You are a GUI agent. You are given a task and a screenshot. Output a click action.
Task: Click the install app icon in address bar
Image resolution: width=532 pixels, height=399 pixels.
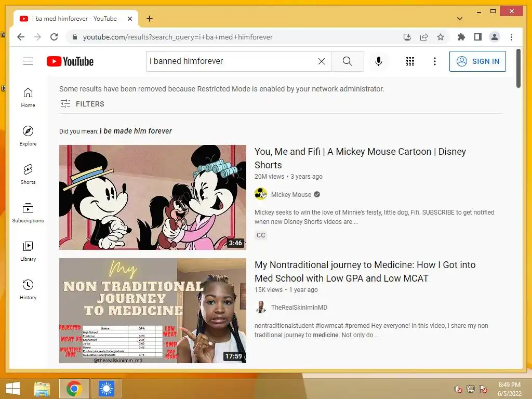click(x=407, y=37)
